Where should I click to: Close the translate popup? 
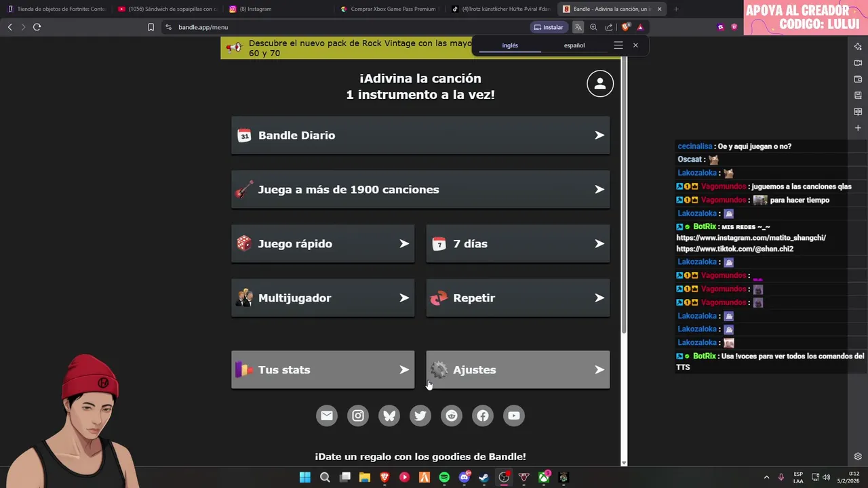point(635,45)
